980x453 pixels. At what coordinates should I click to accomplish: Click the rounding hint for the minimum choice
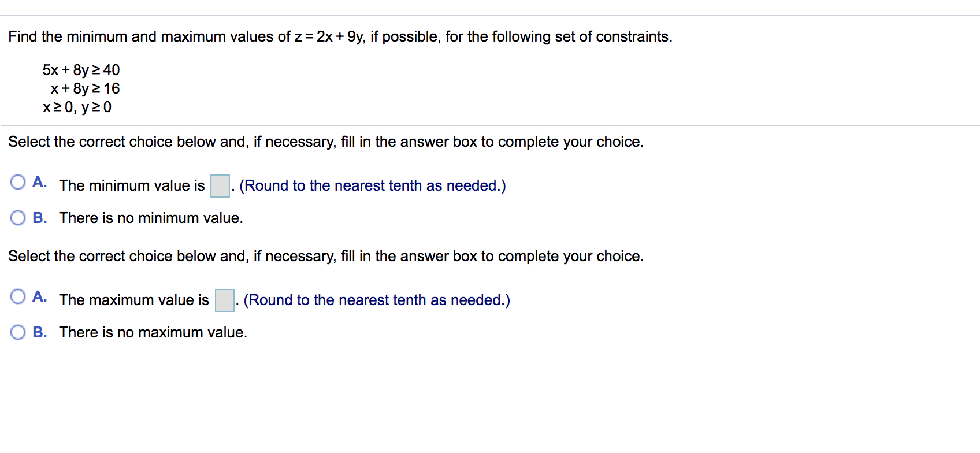pos(373,185)
